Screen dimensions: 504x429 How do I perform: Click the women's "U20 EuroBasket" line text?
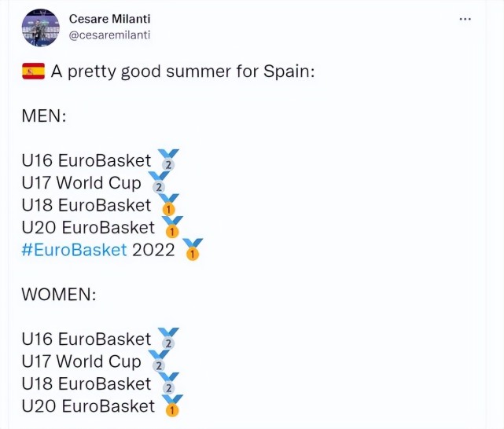pos(88,406)
